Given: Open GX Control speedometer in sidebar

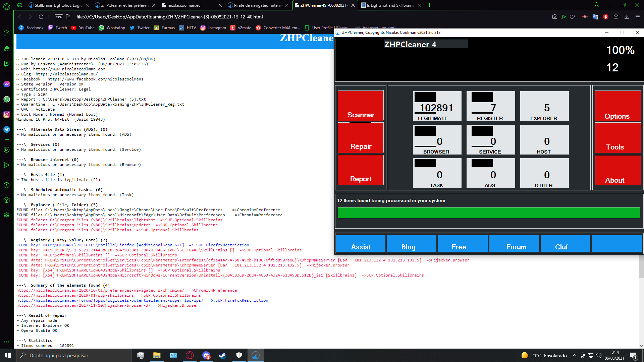Looking at the screenshot, I should [x=6, y=34].
